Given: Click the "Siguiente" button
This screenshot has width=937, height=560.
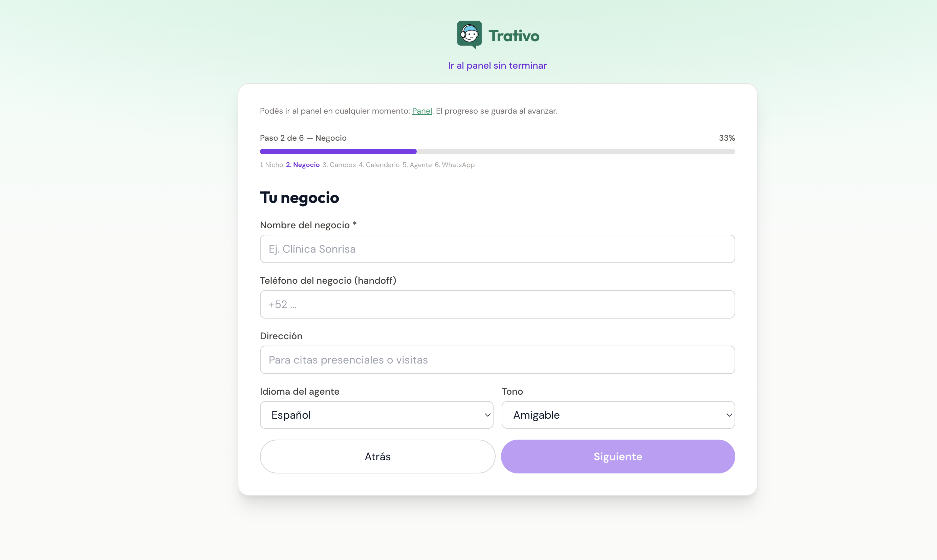Looking at the screenshot, I should (617, 456).
